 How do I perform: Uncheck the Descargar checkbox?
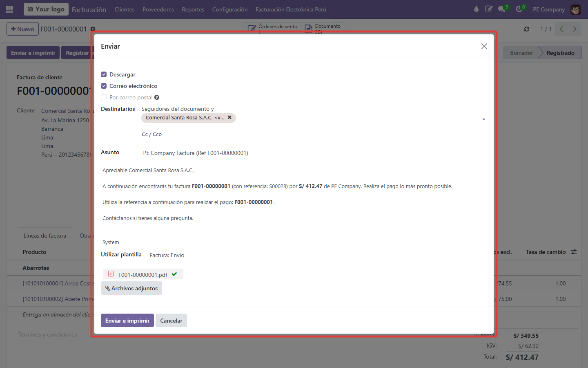coord(104,74)
